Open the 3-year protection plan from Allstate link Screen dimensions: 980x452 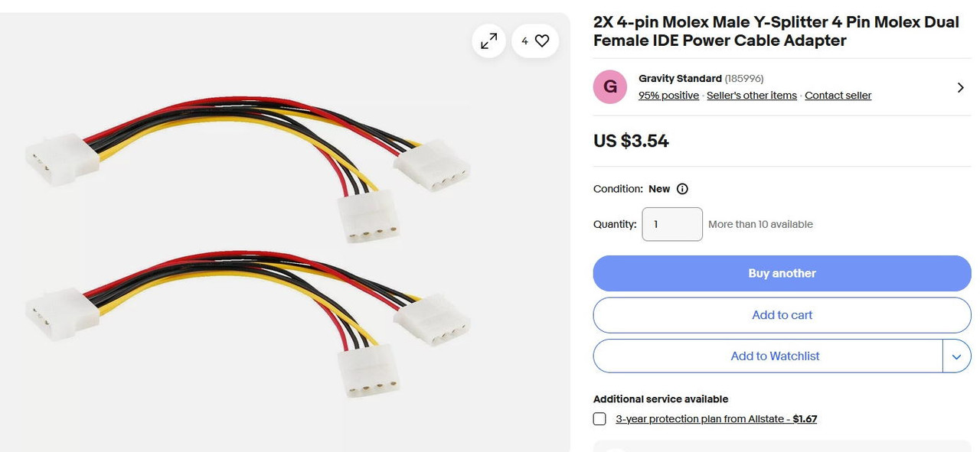pos(717,419)
